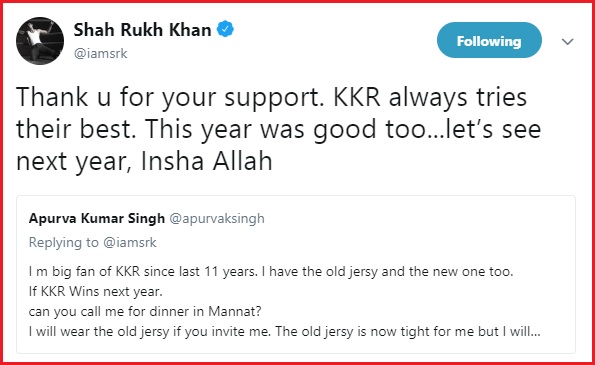The height and width of the screenshot is (365, 595).
Task: Click Shah Rukh Khan's profile avatar
Action: click(40, 41)
